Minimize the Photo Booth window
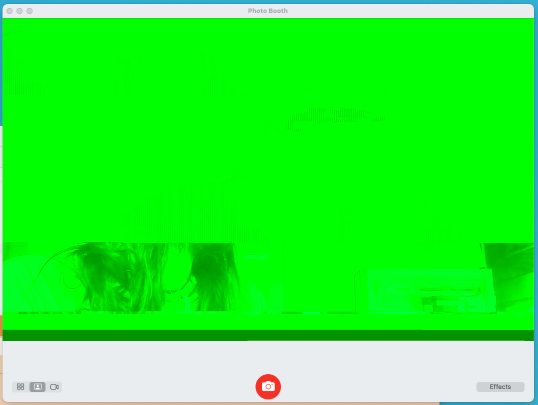Image resolution: width=538 pixels, height=405 pixels. tap(20, 11)
